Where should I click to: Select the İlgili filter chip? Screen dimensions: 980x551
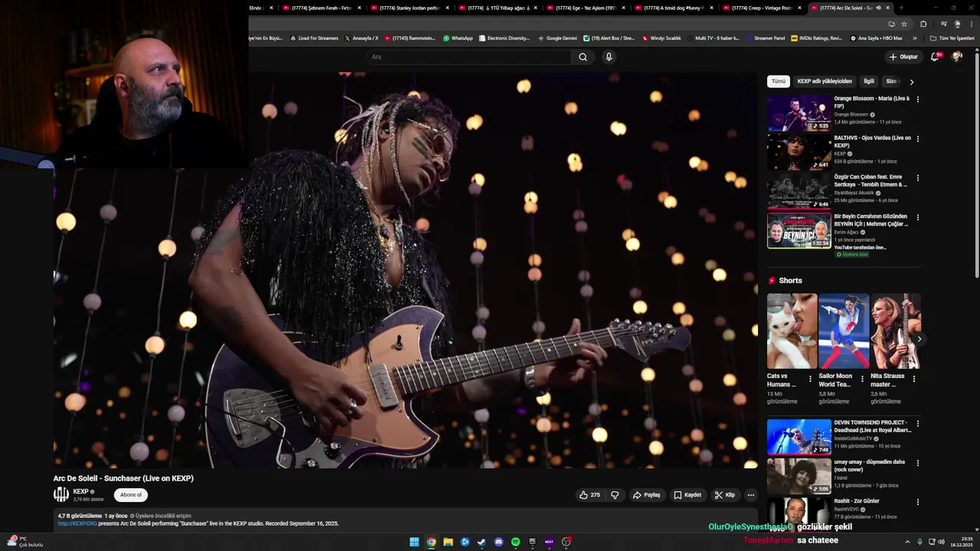[869, 81]
